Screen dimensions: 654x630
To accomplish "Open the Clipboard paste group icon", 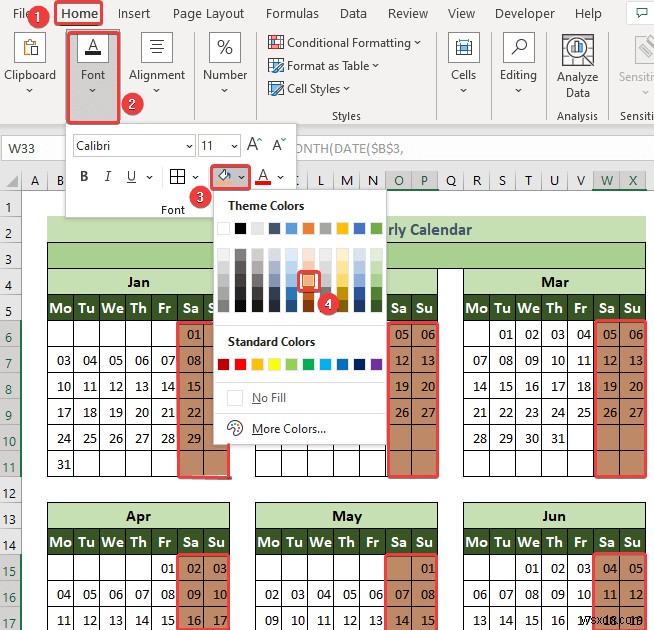I will (30, 48).
